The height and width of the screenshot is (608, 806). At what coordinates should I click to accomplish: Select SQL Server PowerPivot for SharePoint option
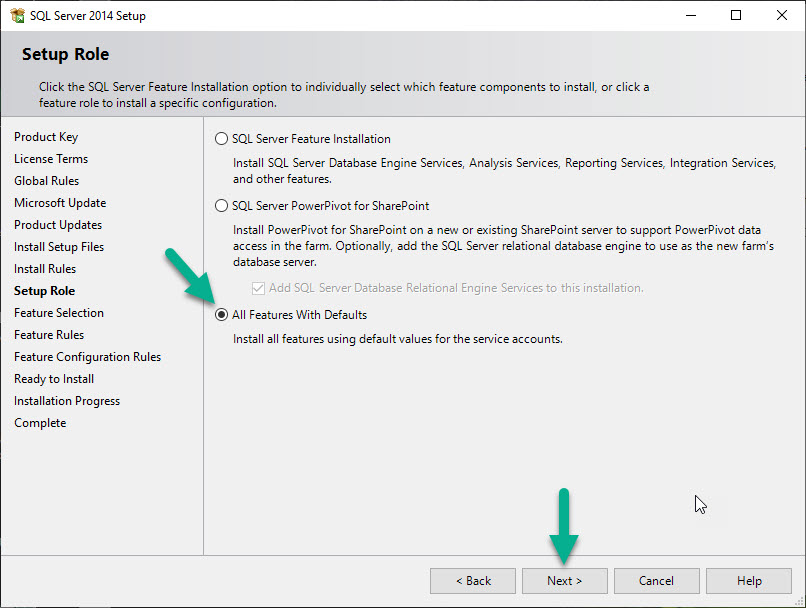[221, 206]
